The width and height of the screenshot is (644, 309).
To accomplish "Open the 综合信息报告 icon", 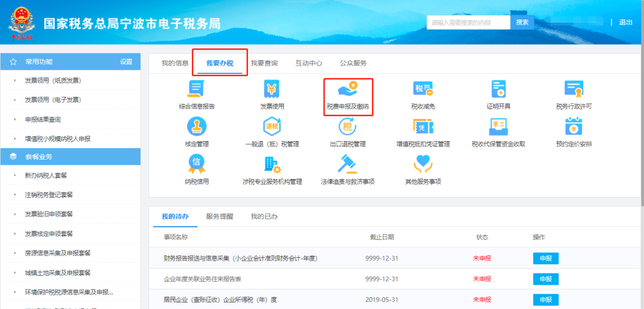I will 197,89.
